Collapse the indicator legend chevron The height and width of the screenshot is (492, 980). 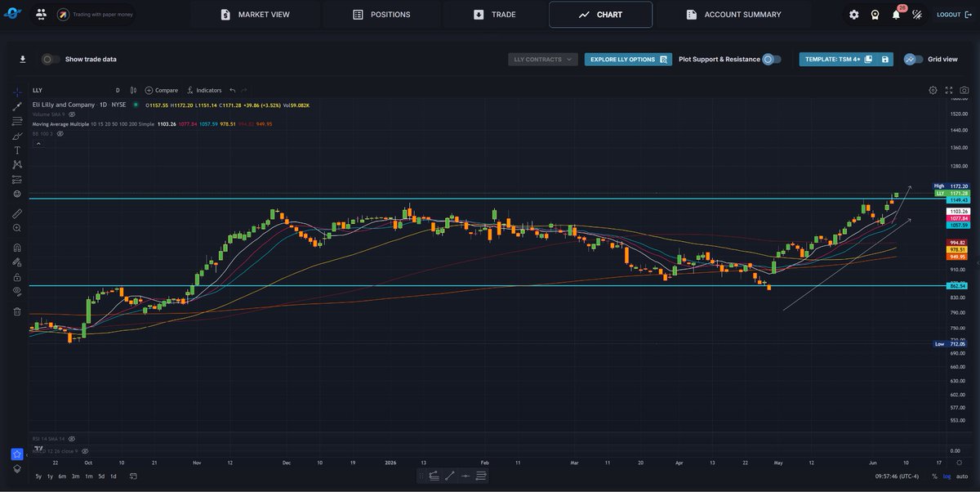pos(38,143)
